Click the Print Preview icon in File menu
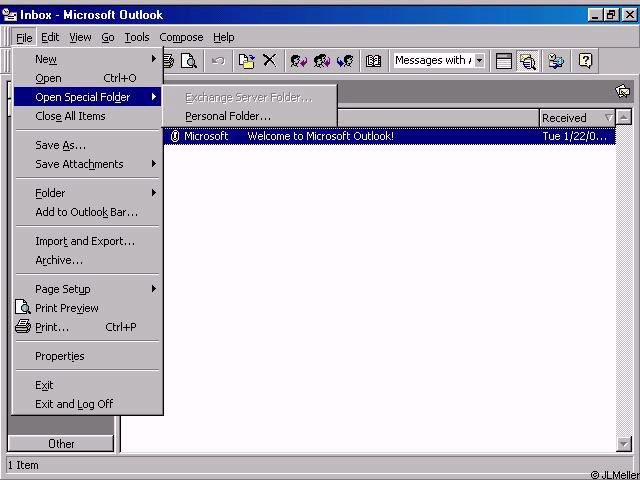The image size is (640, 480). point(23,307)
